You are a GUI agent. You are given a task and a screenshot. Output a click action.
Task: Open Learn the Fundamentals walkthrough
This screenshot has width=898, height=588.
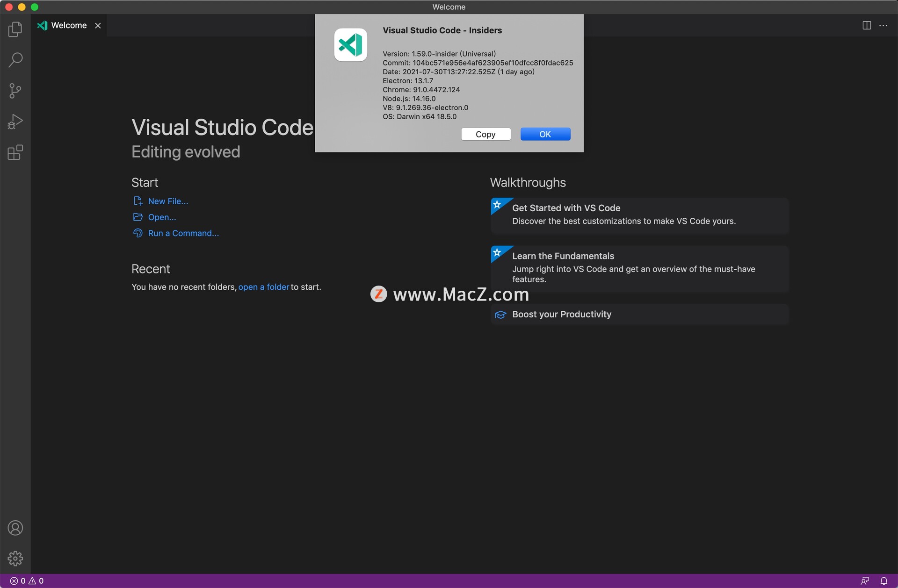(x=639, y=268)
